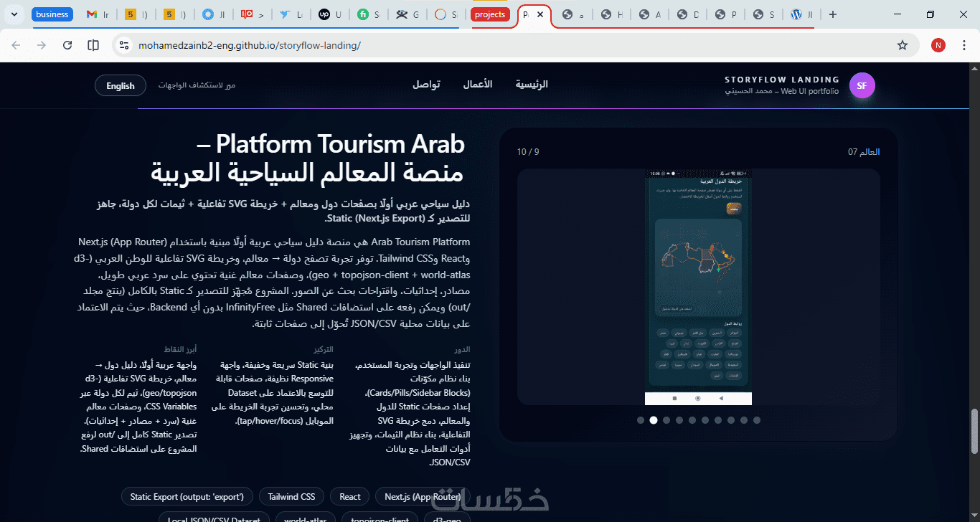Image resolution: width=980 pixels, height=522 pixels.
Task: Open the split view icon beside reload
Action: 93,45
